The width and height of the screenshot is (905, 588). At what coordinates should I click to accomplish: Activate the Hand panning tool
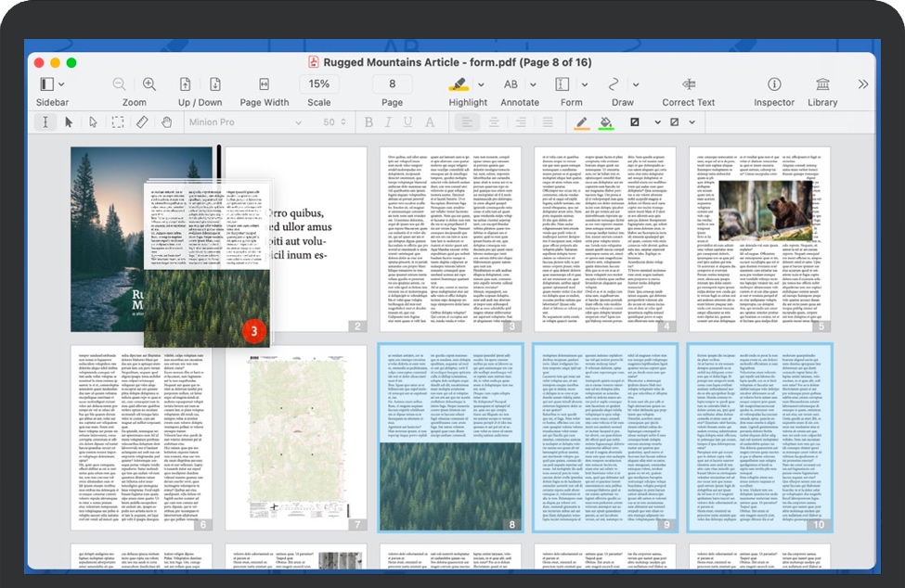(x=169, y=122)
